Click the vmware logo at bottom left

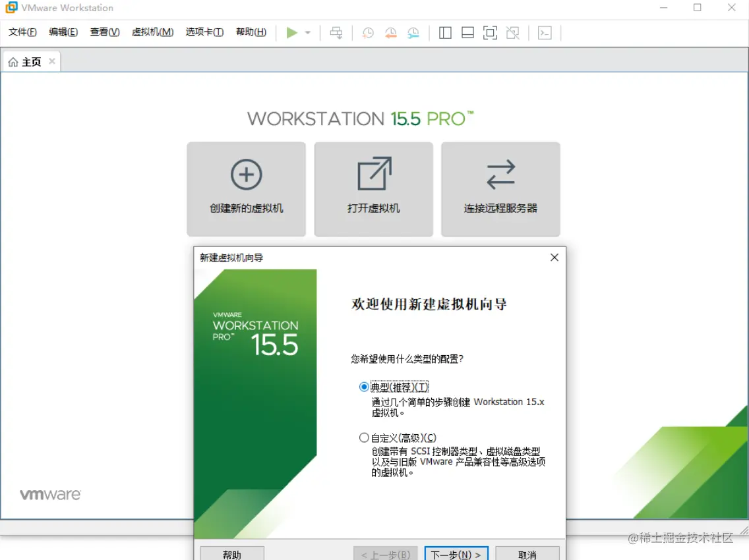[x=50, y=495]
